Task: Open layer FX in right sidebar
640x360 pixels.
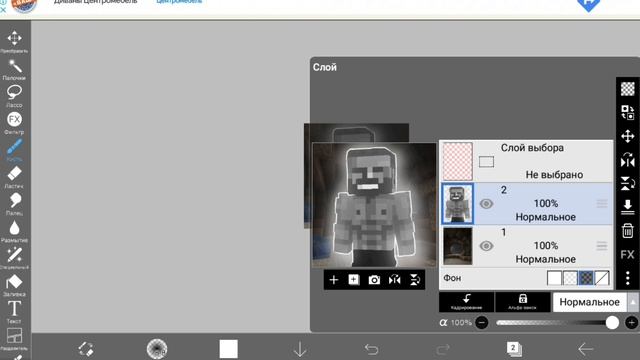Action: 627,255
